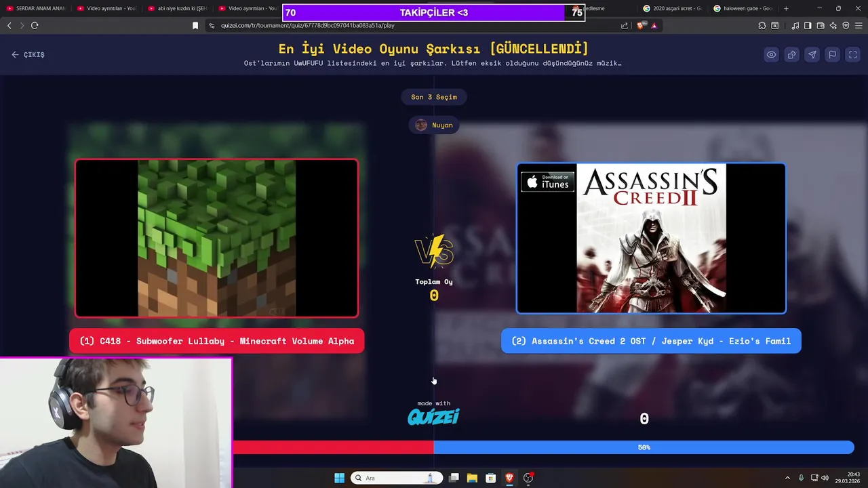Screen dimensions: 868x488
Task: Click the Quizei logo at the bottom
Action: pos(434,416)
